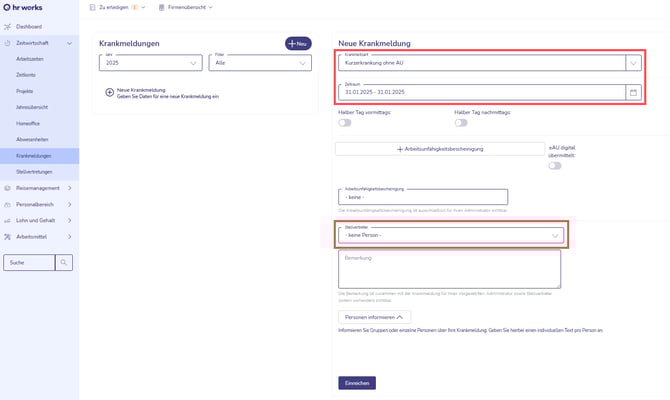Click the plus icon for Neue Krankmeldung
The image size is (670, 400).
(x=110, y=92)
